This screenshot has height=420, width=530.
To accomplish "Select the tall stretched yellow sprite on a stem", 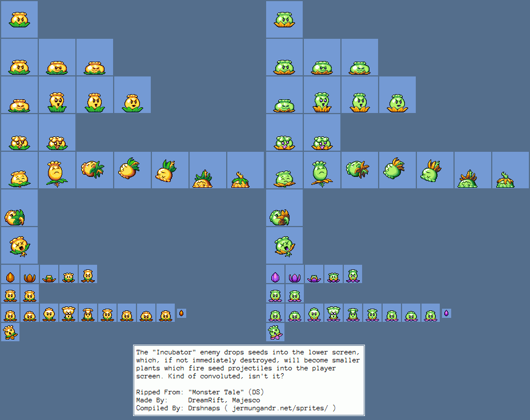I will pyautogui.click(x=56, y=174).
